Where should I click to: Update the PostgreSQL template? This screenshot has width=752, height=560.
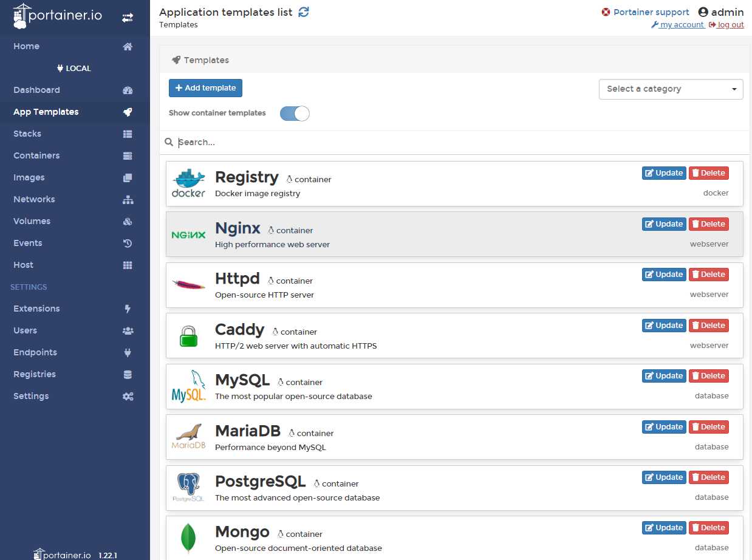pyautogui.click(x=664, y=477)
